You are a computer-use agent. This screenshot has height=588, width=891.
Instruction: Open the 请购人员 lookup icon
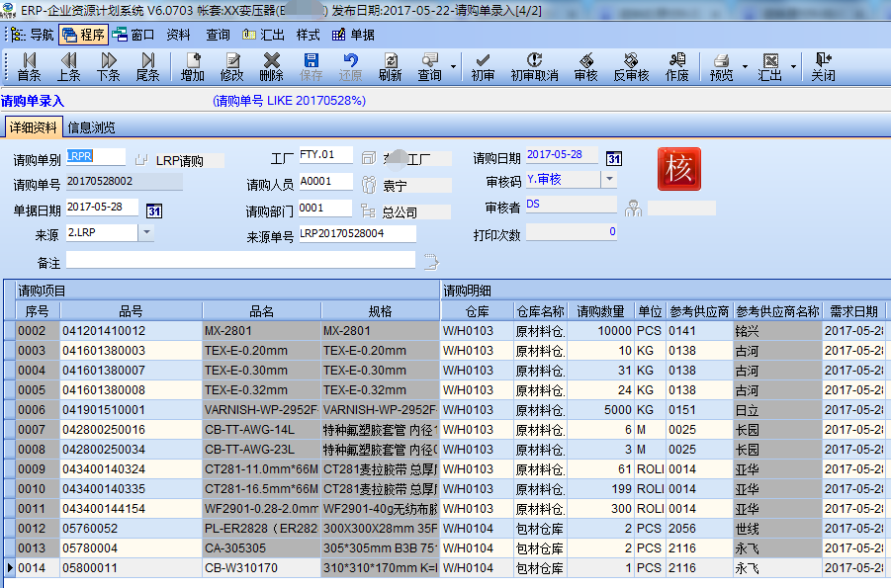point(369,184)
